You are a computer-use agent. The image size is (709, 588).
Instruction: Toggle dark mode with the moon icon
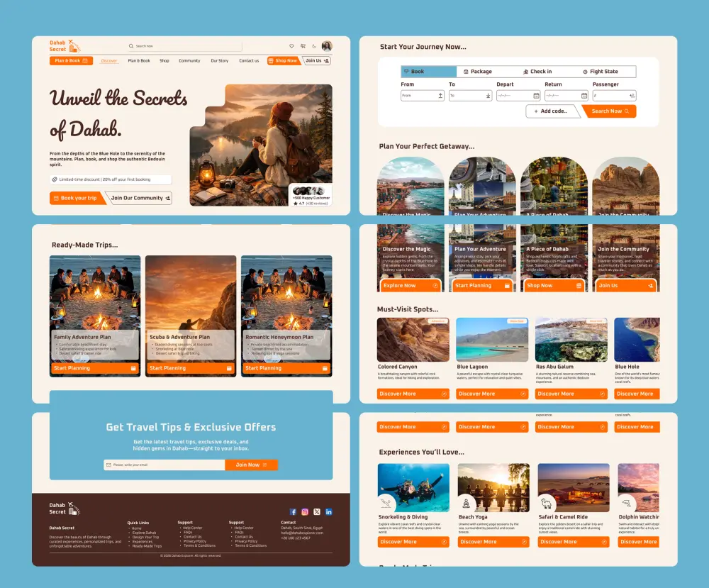click(x=314, y=46)
